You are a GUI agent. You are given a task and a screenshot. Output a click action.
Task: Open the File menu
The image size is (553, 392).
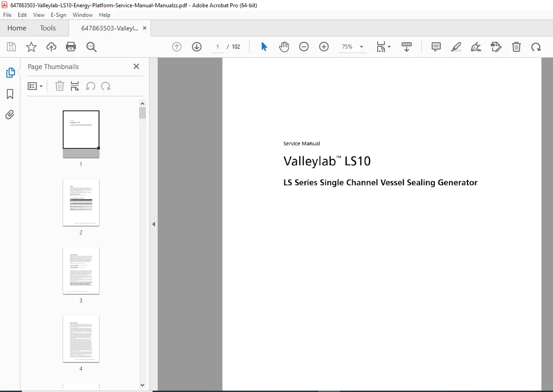(x=7, y=15)
